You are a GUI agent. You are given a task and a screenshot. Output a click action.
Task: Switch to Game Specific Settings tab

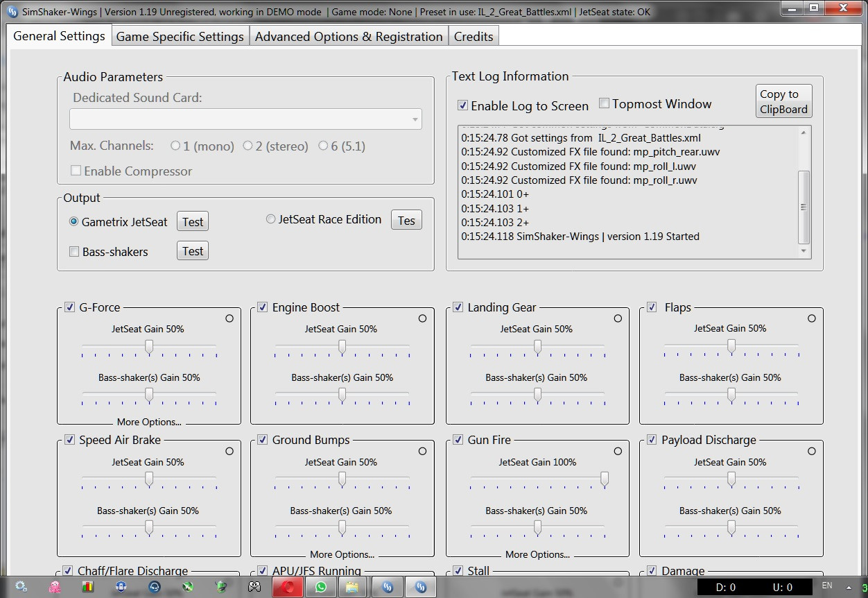point(180,37)
